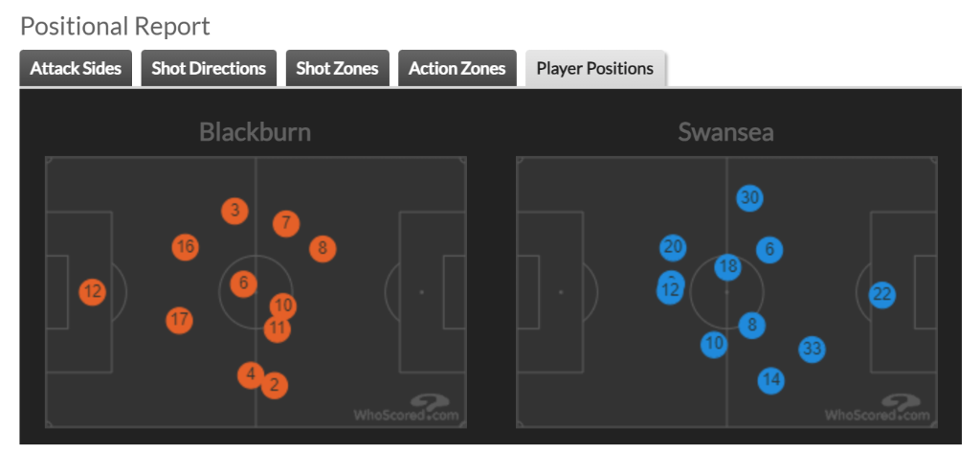This screenshot has width=980, height=453.
Task: Click Blackburn player marker 8
Action: [x=323, y=249]
